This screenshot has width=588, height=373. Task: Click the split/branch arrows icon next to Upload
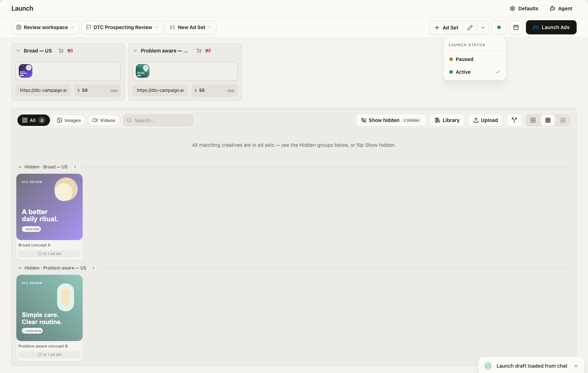514,120
